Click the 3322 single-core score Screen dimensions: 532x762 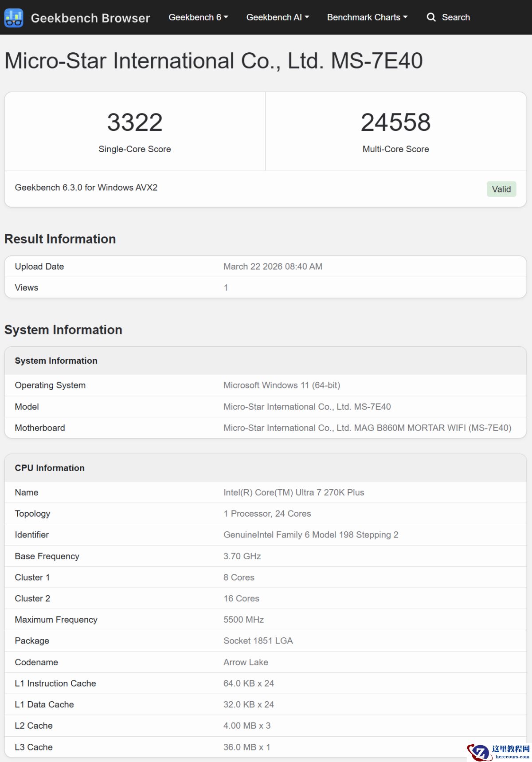pos(135,122)
